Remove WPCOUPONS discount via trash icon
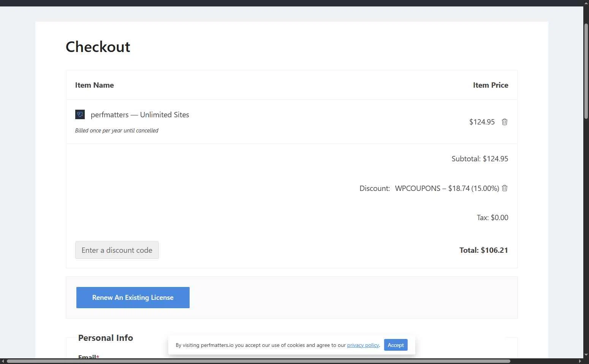 (504, 188)
